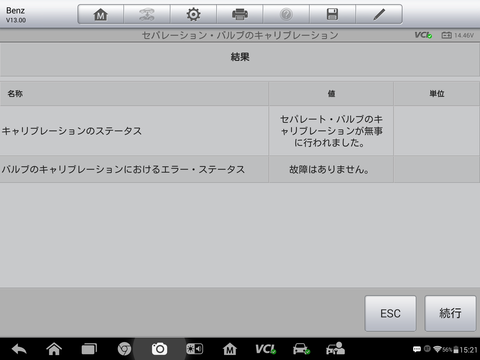Tap the セパレーション・バルブのキャリブレーション title
The width and height of the screenshot is (480, 360).
[240, 35]
